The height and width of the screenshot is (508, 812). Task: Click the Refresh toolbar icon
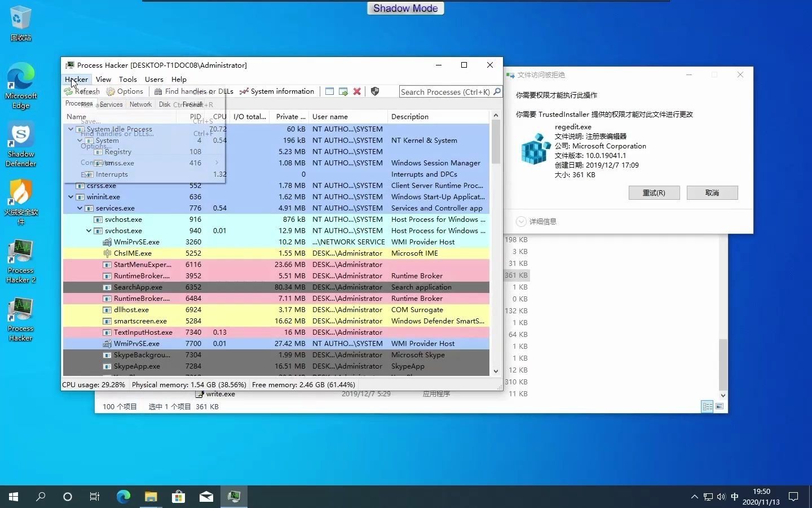[x=68, y=91]
